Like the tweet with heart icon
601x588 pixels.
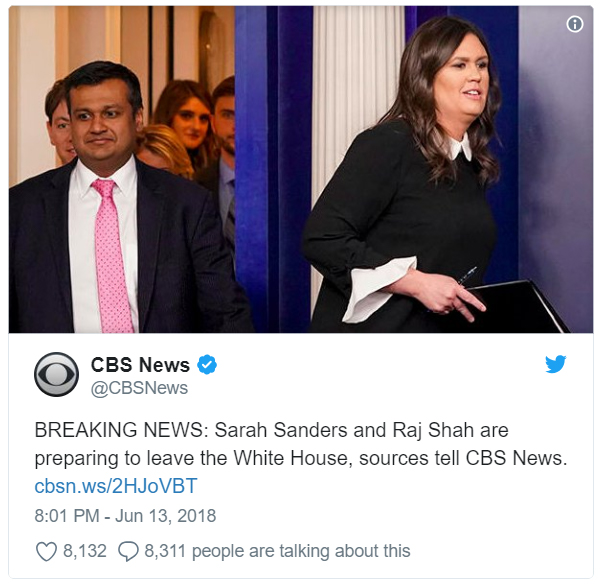coord(46,551)
